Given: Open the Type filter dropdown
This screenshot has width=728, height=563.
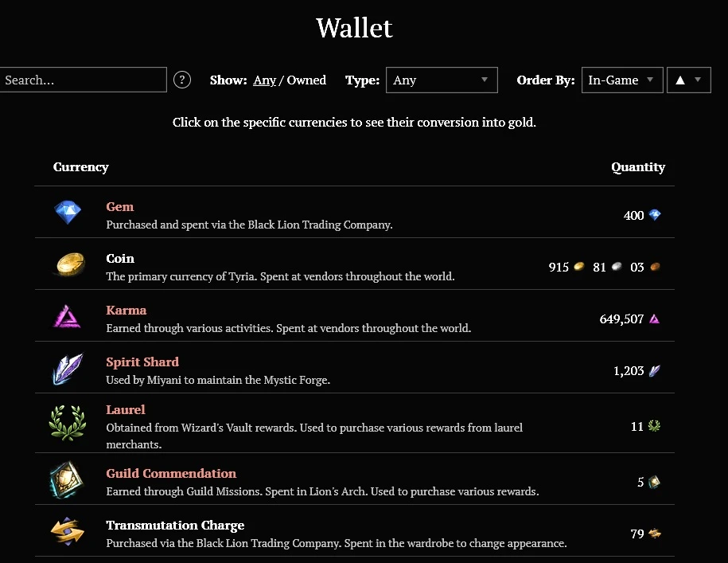Looking at the screenshot, I should [442, 80].
